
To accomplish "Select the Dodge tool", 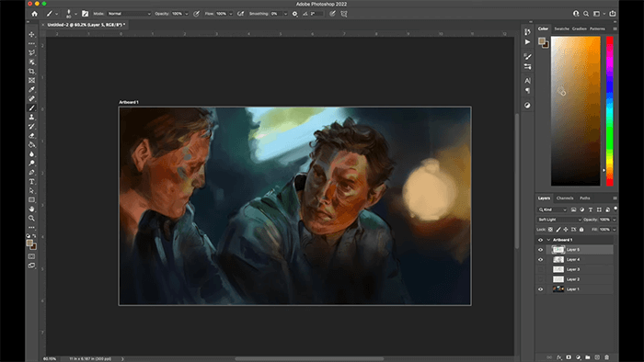I will (31, 164).
